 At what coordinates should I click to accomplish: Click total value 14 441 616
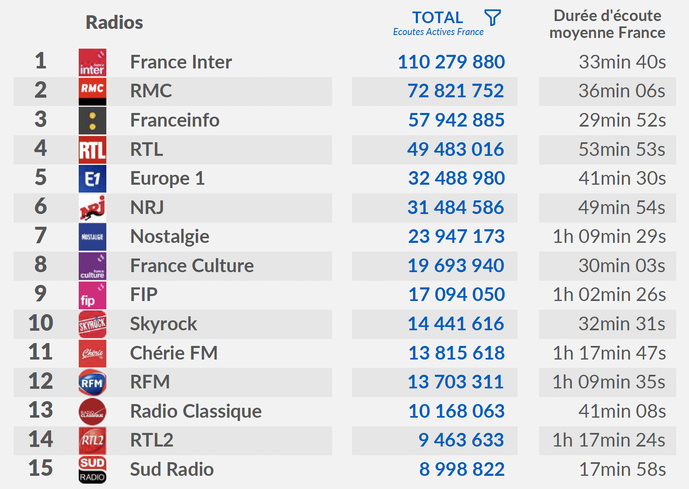(456, 324)
